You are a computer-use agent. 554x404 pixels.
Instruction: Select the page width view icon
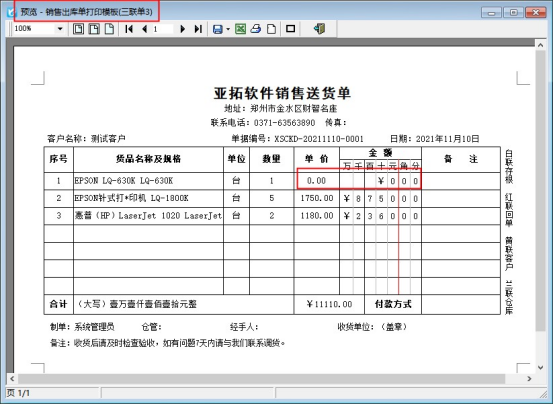pyautogui.click(x=94, y=29)
